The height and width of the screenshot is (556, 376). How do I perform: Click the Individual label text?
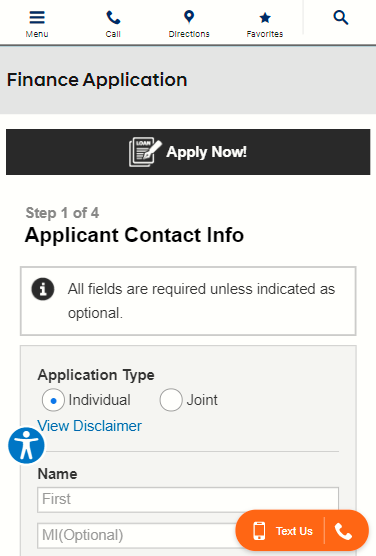click(x=100, y=400)
